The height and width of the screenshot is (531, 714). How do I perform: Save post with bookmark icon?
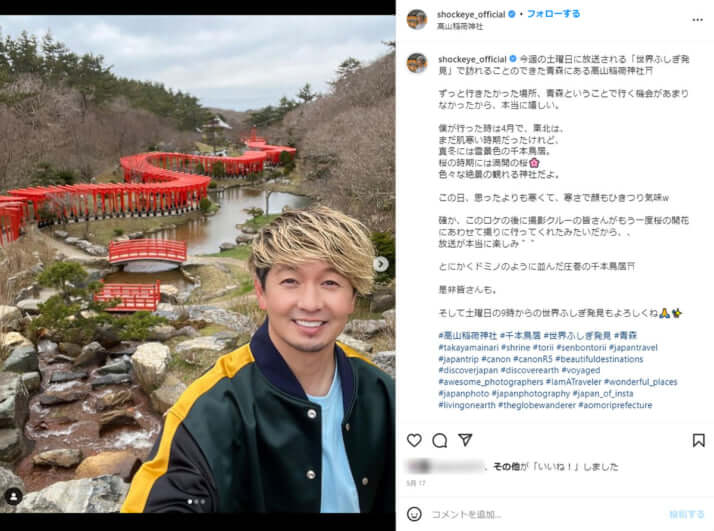(699, 440)
